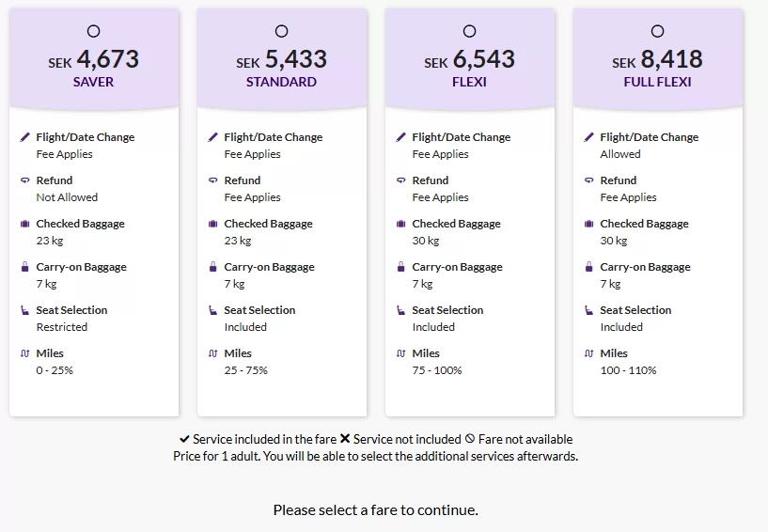Screen dimensions: 768x532
Task: Pick the FULL FLEXI fare radio button
Action: click(657, 31)
